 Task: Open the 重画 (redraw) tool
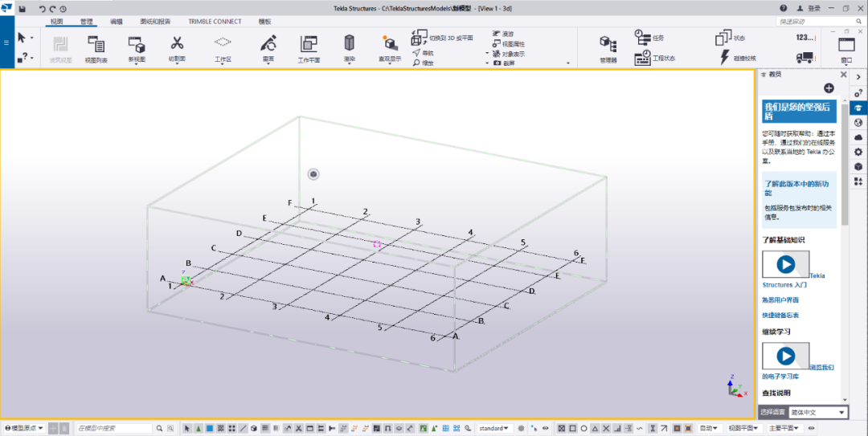[268, 44]
